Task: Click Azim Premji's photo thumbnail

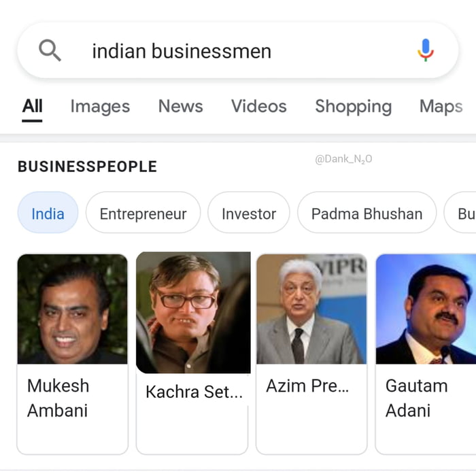Action: point(311,309)
